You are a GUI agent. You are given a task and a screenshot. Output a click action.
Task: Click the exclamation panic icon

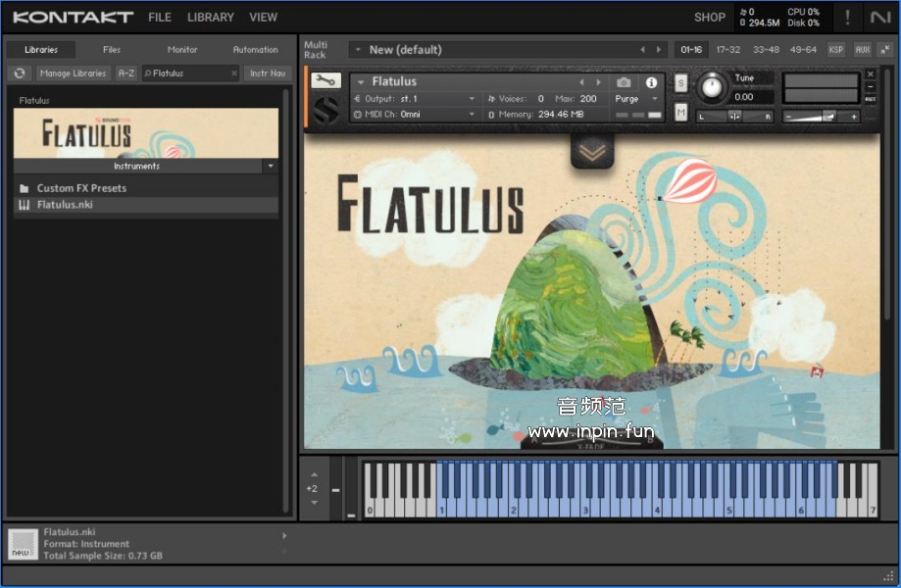click(847, 17)
